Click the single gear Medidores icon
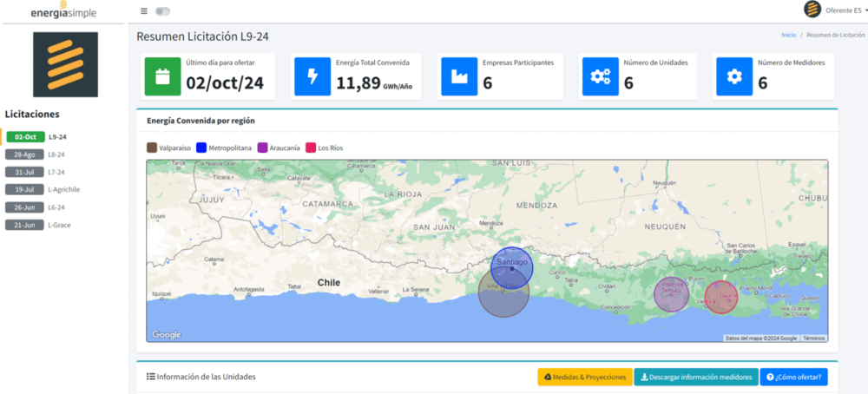 pos(734,76)
